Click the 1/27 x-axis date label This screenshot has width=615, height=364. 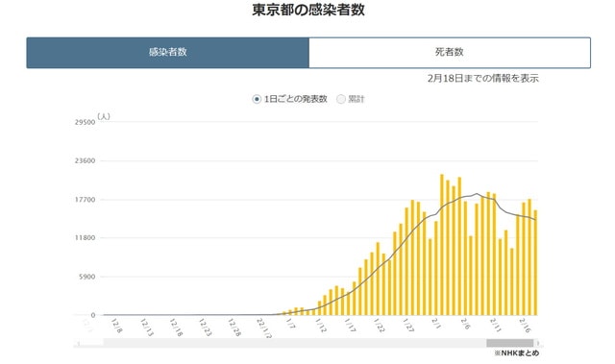pyautogui.click(x=408, y=326)
